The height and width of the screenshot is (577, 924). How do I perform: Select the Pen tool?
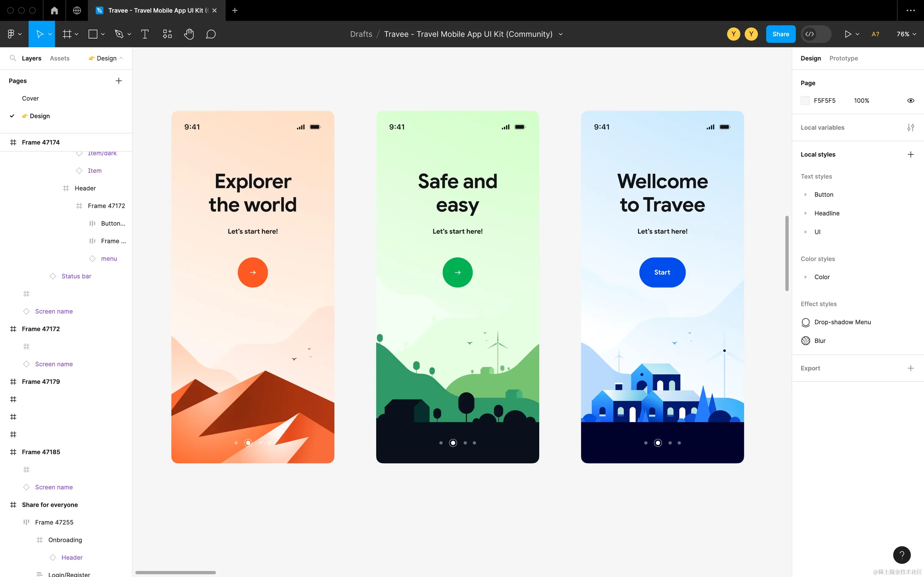coord(119,34)
